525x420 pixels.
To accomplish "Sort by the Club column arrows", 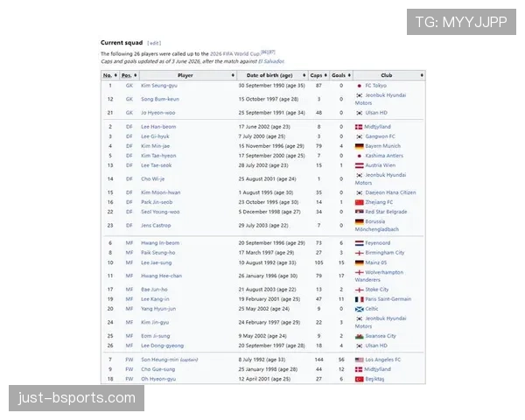I will pyautogui.click(x=422, y=75).
